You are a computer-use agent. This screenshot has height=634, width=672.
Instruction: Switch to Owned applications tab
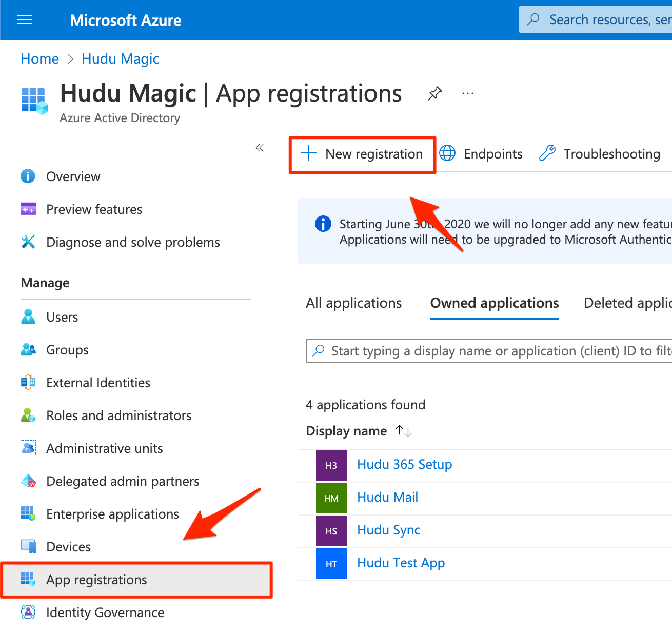coord(495,303)
